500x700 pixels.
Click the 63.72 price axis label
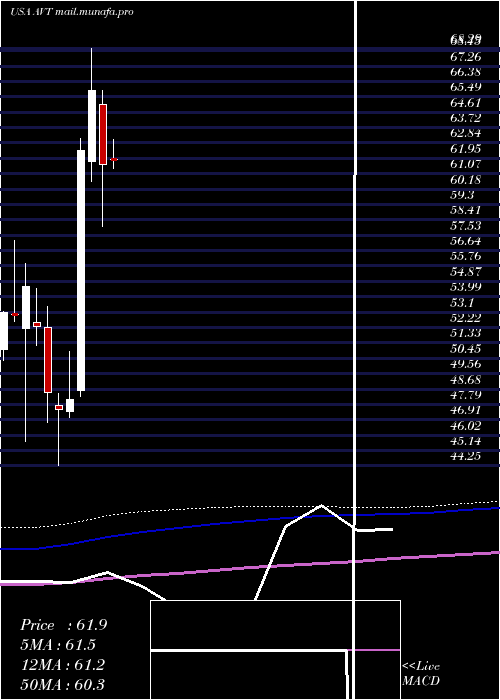pos(466,118)
